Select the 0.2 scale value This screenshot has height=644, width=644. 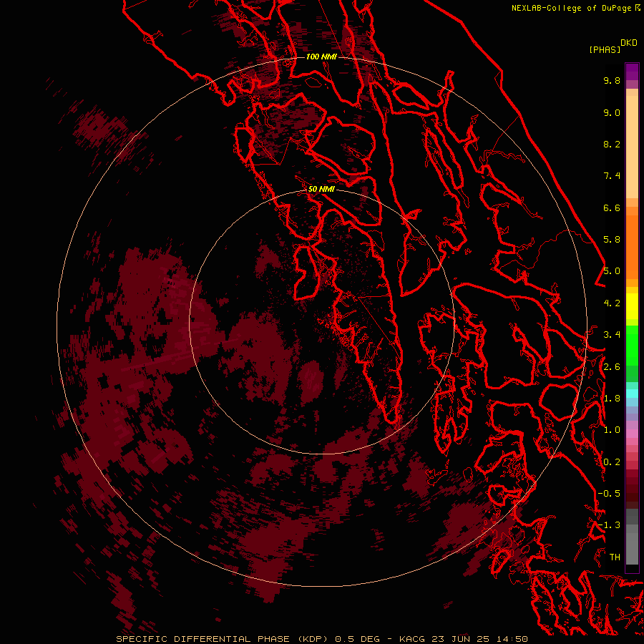(x=612, y=462)
